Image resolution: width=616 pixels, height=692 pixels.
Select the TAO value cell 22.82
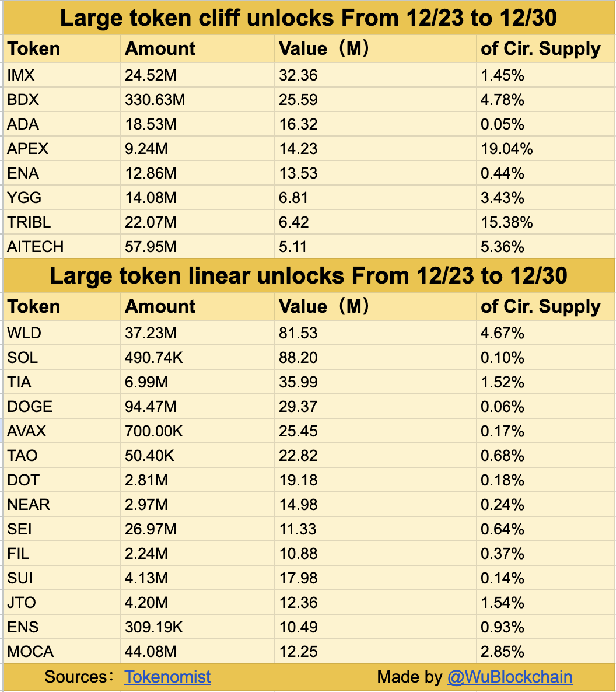[298, 456]
